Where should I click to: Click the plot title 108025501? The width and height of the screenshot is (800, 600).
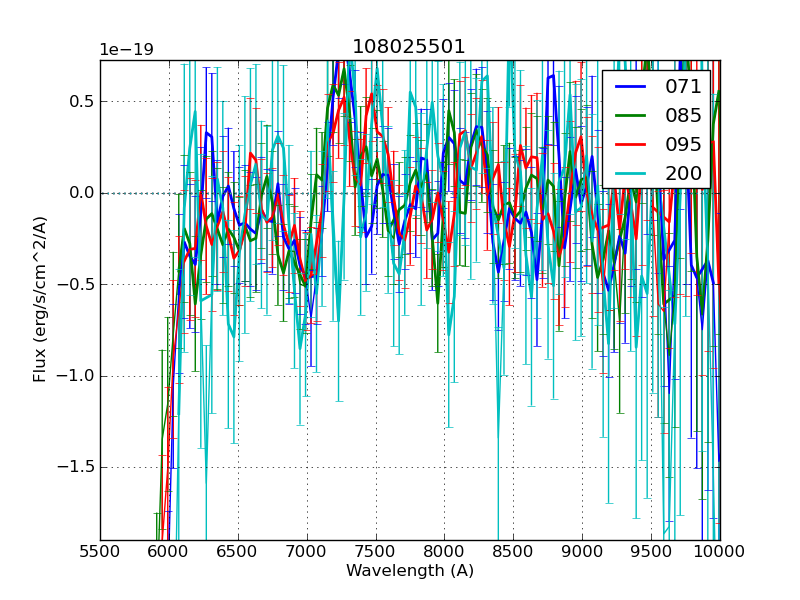coord(409,47)
